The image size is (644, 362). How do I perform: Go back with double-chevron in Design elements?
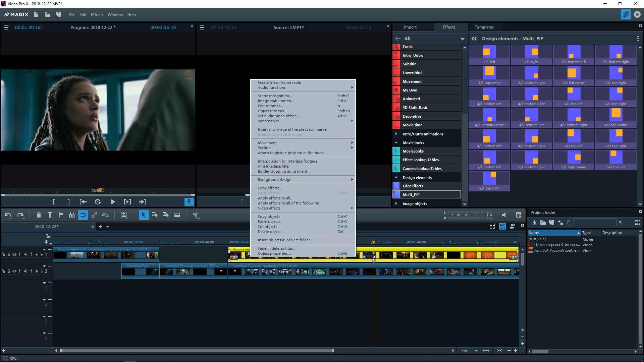[474, 39]
